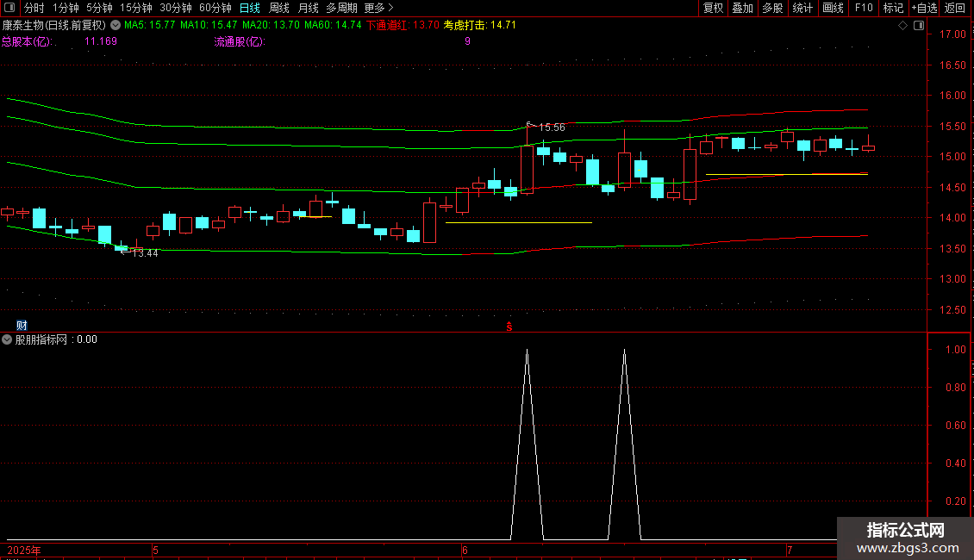Viewport: 974px width, 560px height.
Task: Add stock via +自选 button
Action: click(x=924, y=8)
